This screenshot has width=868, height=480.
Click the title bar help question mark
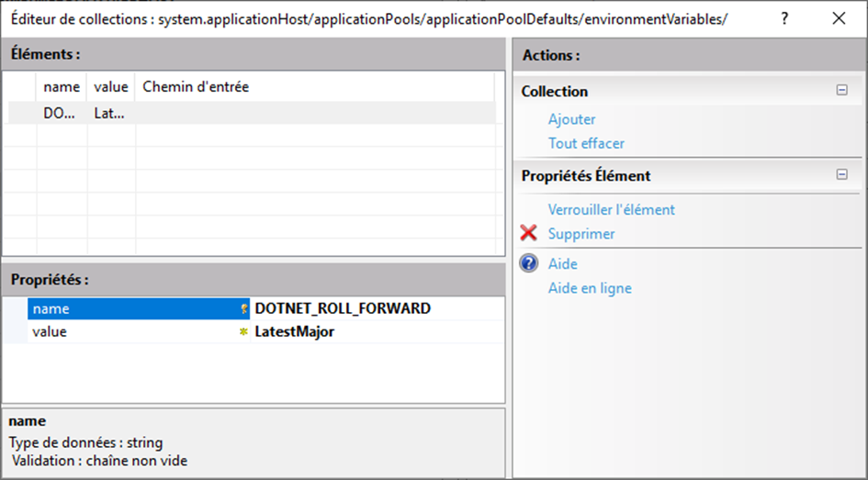784,18
